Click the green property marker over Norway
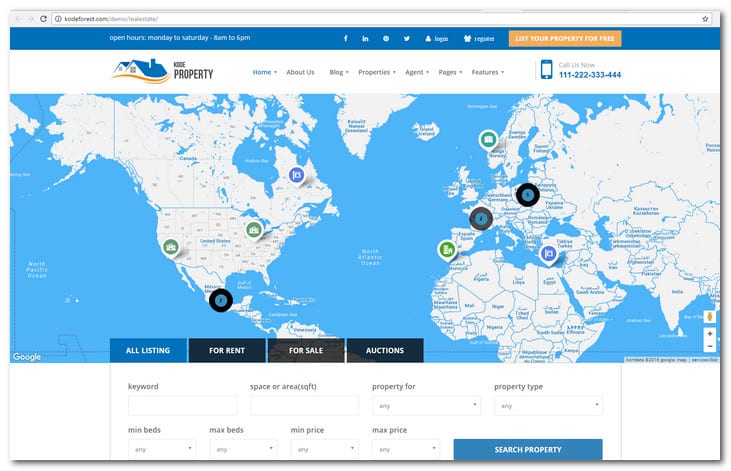The image size is (731, 471). coord(488,140)
